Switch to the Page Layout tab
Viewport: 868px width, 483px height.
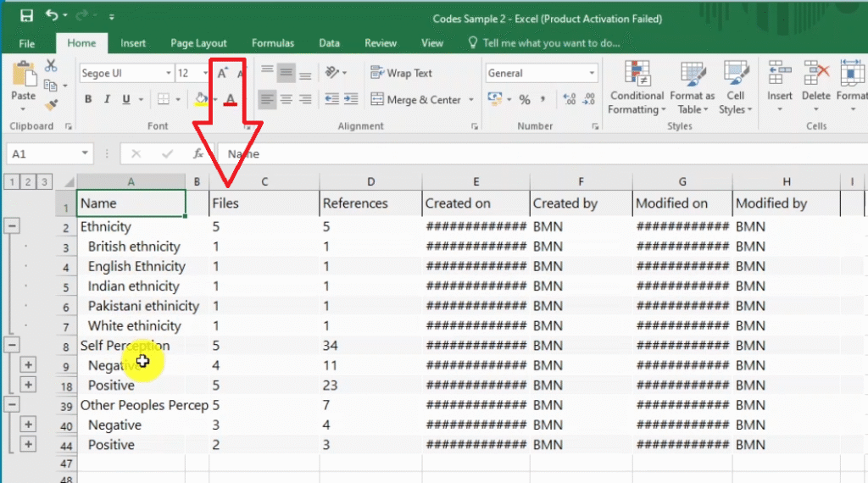198,43
